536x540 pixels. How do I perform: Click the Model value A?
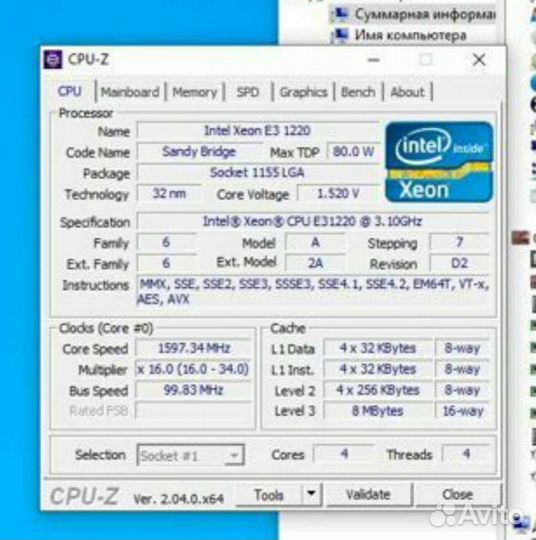[315, 242]
